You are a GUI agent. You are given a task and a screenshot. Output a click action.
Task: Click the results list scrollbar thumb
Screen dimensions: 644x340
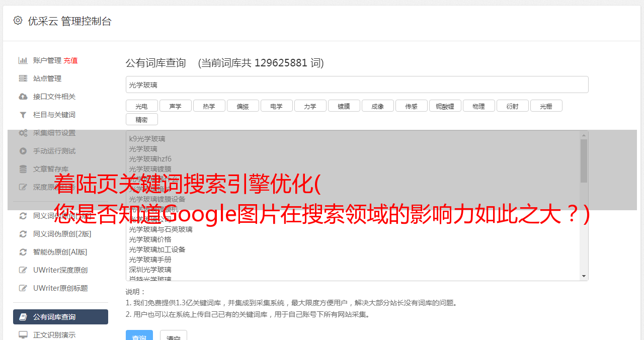pyautogui.click(x=584, y=161)
